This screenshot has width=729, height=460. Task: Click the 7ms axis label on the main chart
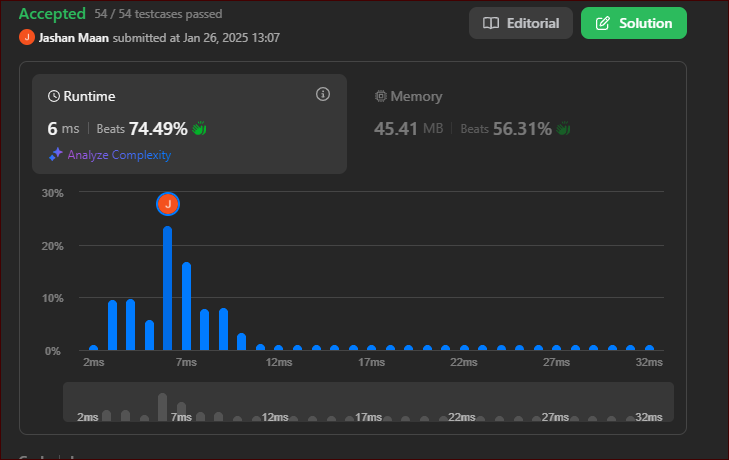point(186,362)
